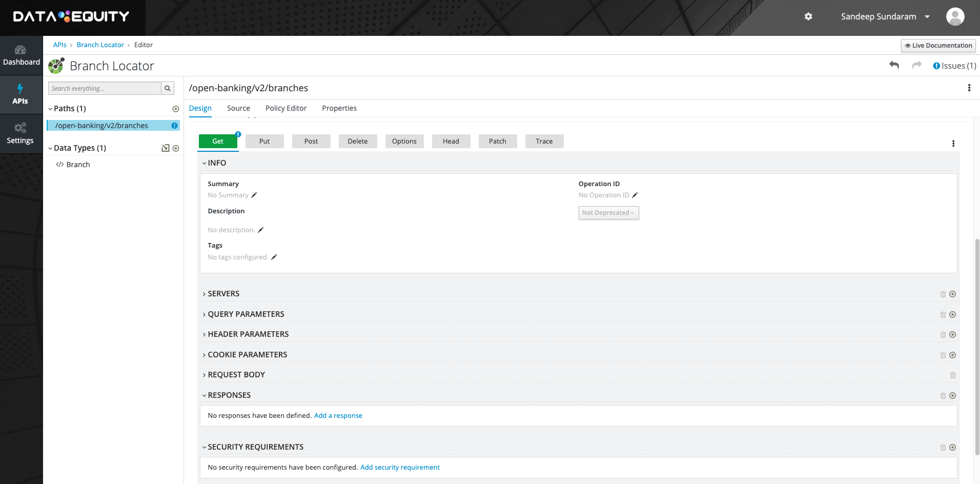
Task: Switch to the Source tab
Action: 238,108
